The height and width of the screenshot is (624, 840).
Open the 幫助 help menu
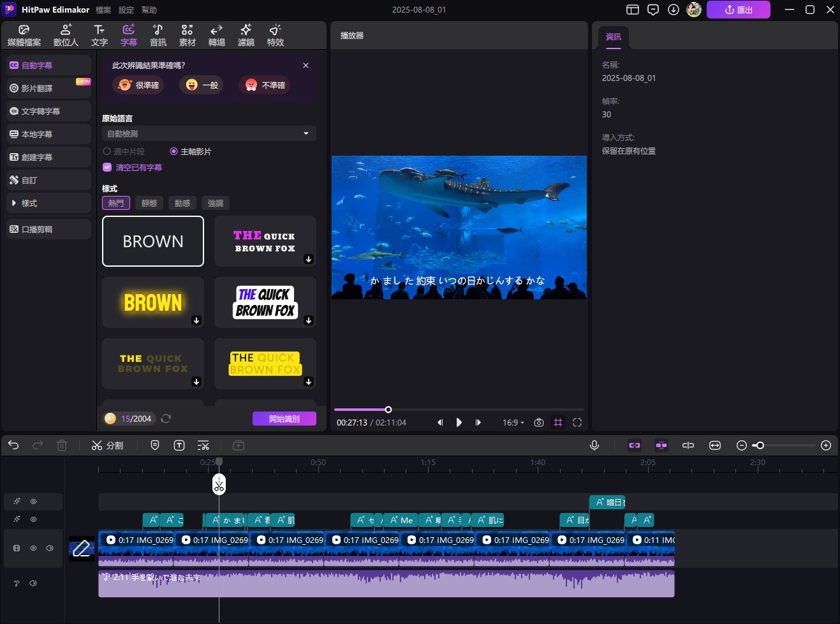tap(149, 10)
